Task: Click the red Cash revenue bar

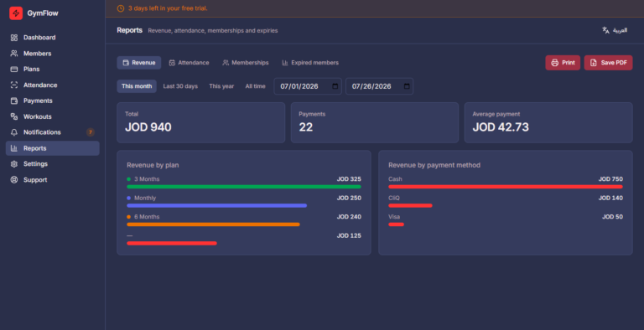Action: click(x=506, y=187)
